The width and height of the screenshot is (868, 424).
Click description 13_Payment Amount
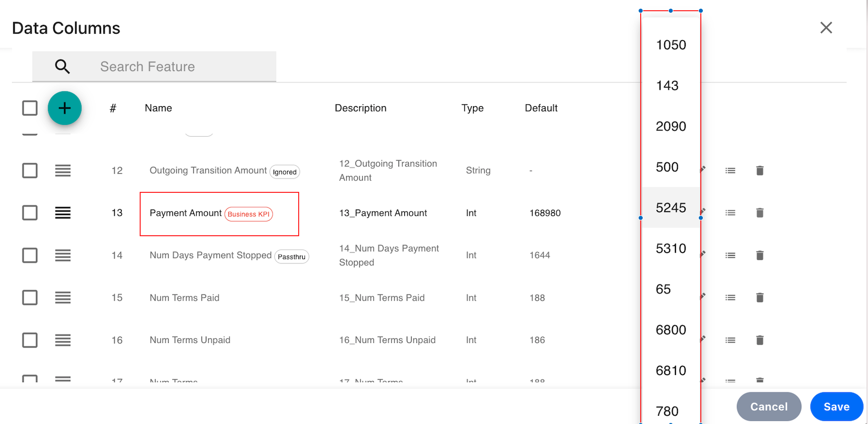(383, 213)
